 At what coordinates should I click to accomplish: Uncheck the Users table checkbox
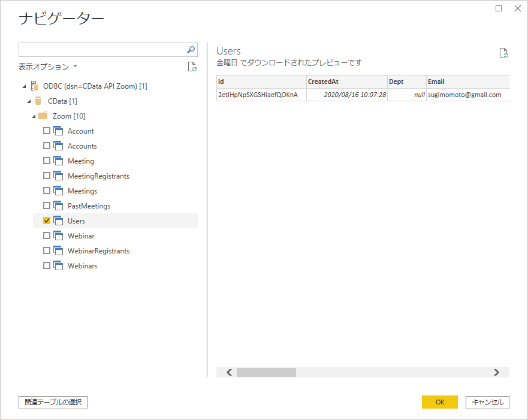pyautogui.click(x=47, y=221)
